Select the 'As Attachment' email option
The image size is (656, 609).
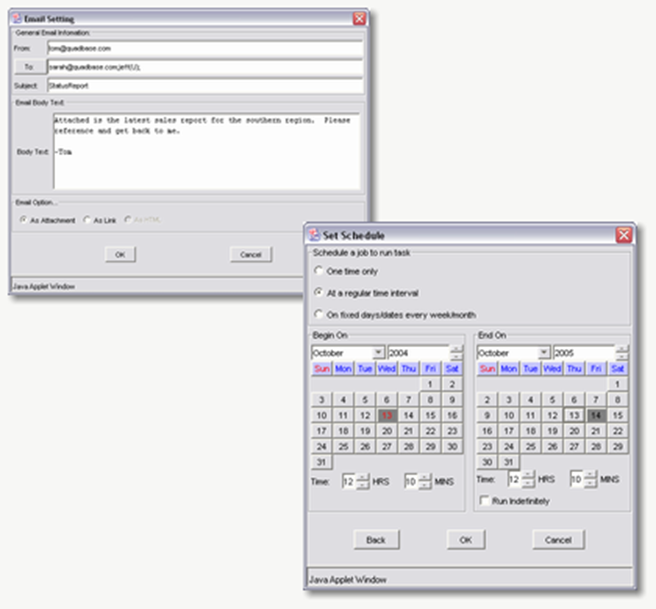pos(24,220)
